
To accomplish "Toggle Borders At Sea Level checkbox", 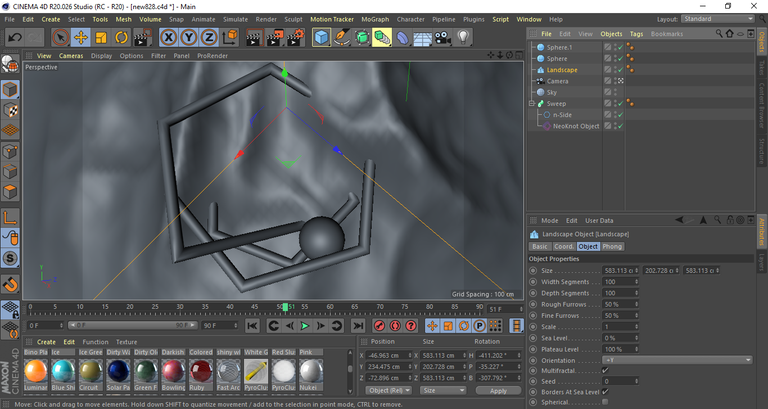I will [605, 391].
